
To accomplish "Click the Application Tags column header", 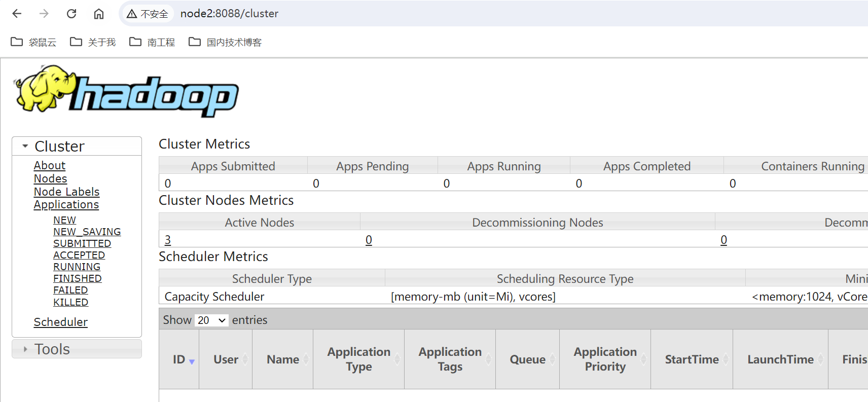I will [450, 359].
